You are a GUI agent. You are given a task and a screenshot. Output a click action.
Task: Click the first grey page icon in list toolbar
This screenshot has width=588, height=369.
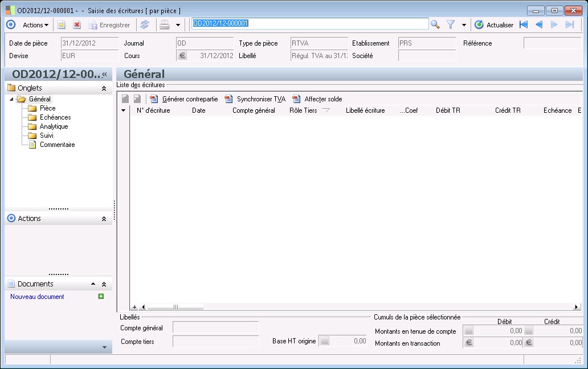pos(125,99)
